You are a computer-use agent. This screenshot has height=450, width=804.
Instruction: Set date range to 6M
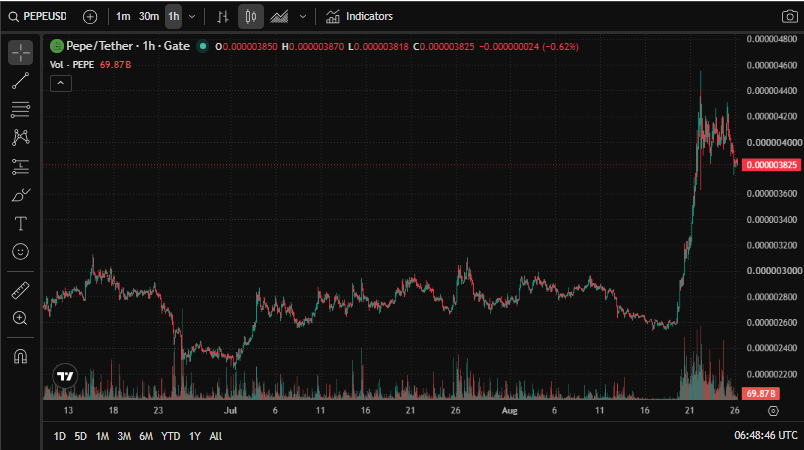pyautogui.click(x=146, y=436)
